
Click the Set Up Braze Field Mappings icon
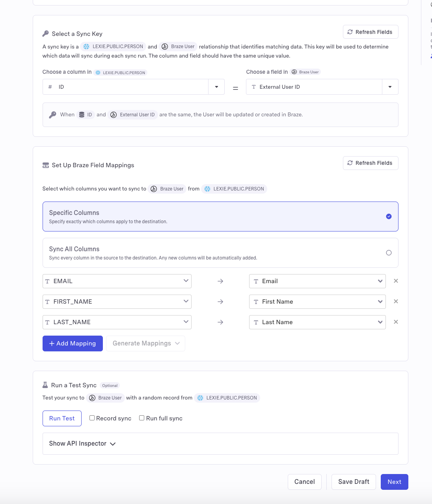[46, 165]
